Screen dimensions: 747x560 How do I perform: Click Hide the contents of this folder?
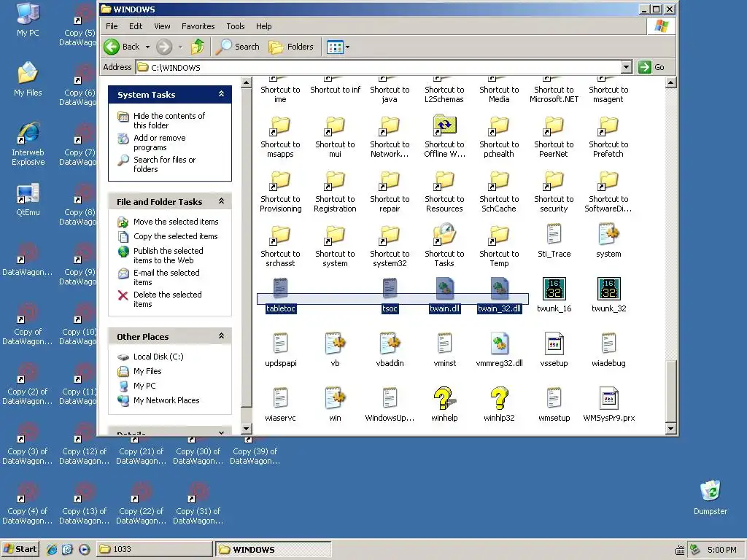(169, 120)
